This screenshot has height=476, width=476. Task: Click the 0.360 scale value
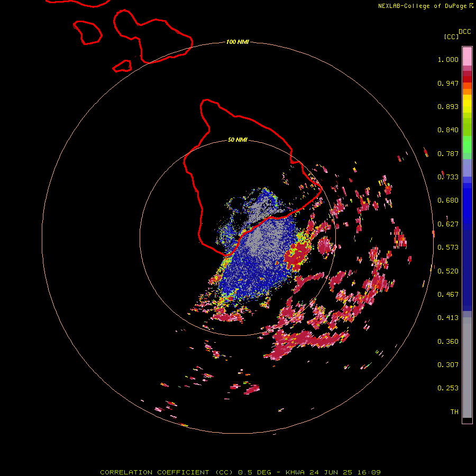pos(448,342)
